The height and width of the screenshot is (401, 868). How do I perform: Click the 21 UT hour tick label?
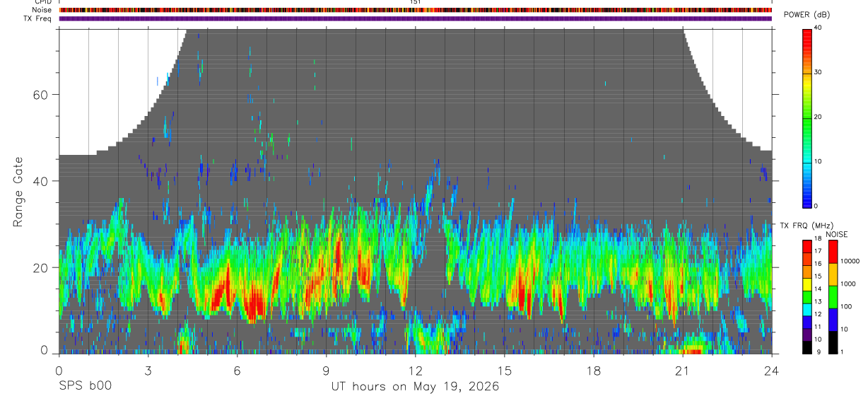click(x=682, y=370)
